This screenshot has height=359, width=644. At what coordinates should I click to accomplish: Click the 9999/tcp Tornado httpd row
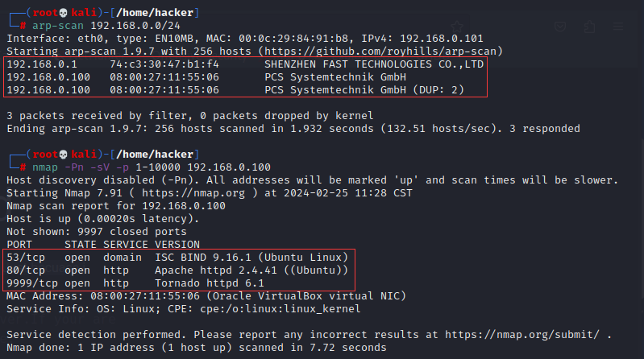(135, 283)
